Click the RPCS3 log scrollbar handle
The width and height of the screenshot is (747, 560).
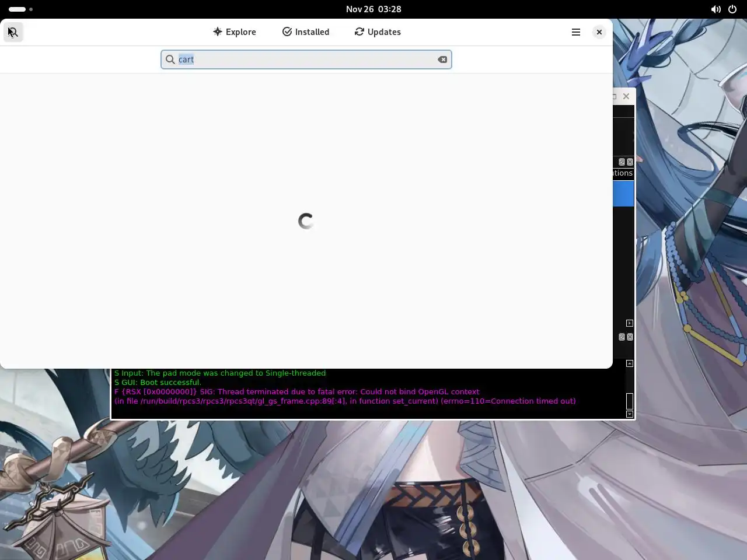click(x=630, y=401)
